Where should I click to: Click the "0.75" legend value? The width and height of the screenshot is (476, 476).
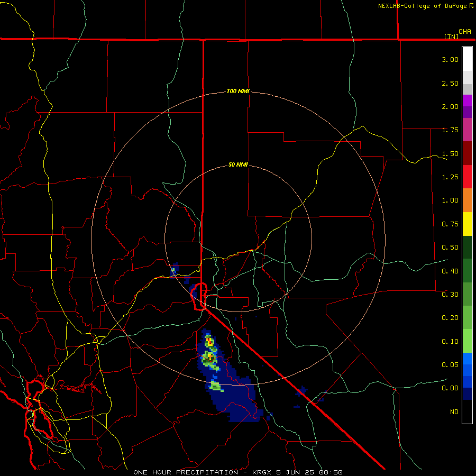pyautogui.click(x=450, y=224)
